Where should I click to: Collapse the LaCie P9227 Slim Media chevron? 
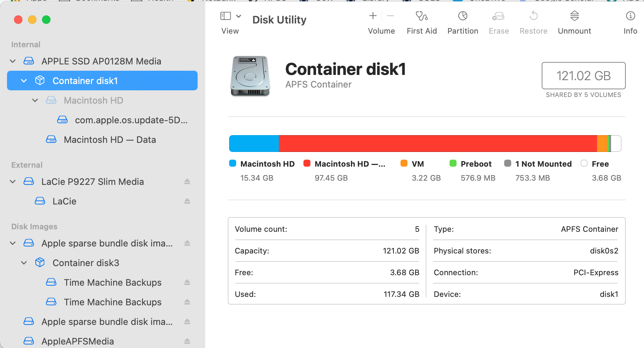point(13,182)
